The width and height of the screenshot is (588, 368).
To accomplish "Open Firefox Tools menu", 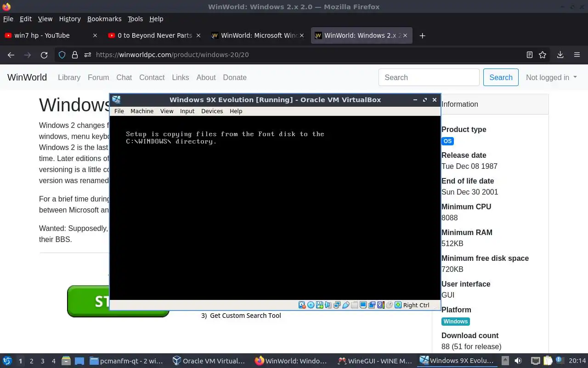I will (x=135, y=19).
